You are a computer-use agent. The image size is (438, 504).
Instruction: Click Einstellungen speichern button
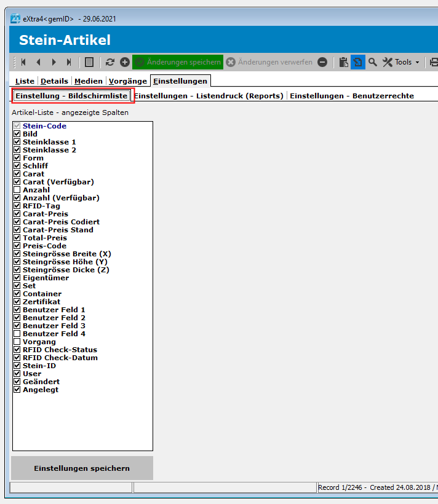click(82, 468)
